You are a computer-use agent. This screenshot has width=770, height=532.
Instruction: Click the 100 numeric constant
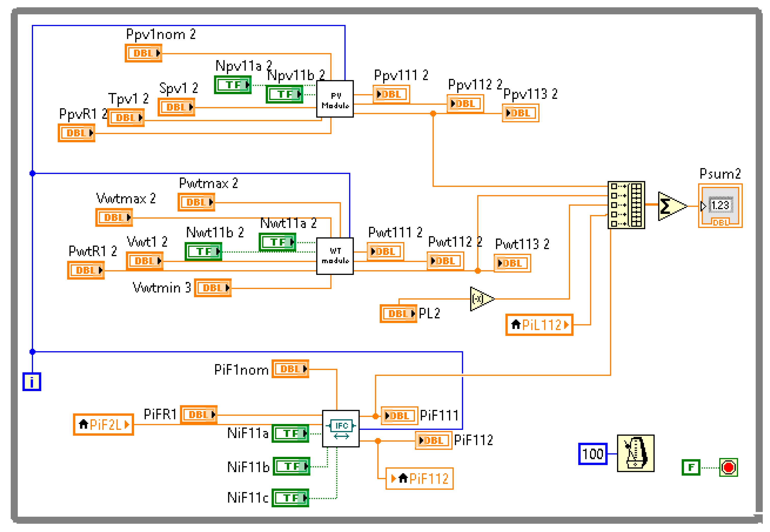[x=593, y=454]
